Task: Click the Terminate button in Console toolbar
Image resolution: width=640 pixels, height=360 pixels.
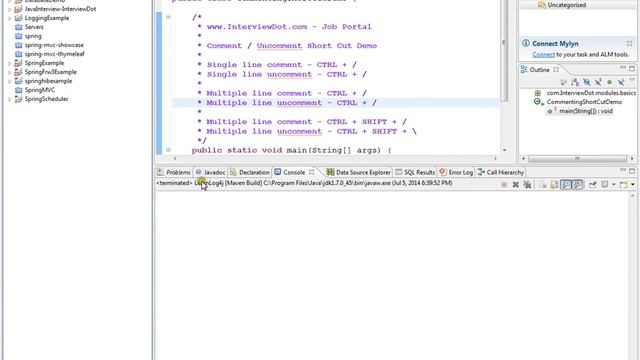Action: tap(504, 184)
